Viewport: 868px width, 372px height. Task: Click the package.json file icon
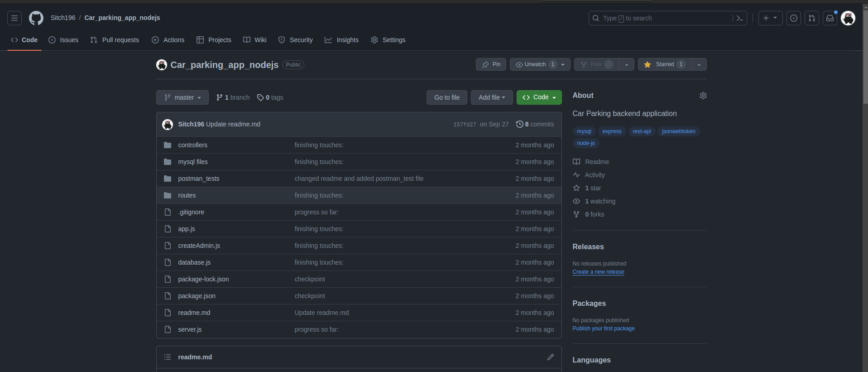[168, 296]
